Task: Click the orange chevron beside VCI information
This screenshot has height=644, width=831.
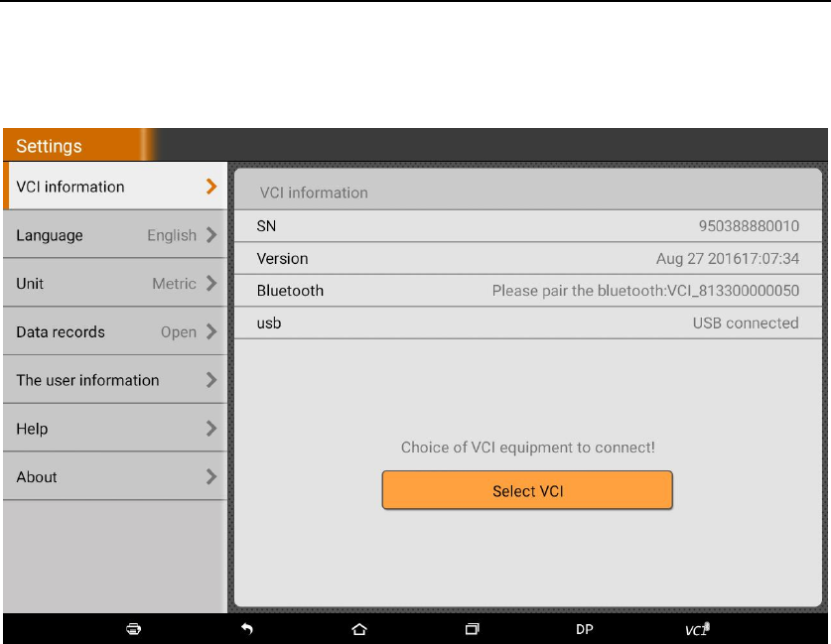Action: [211, 187]
